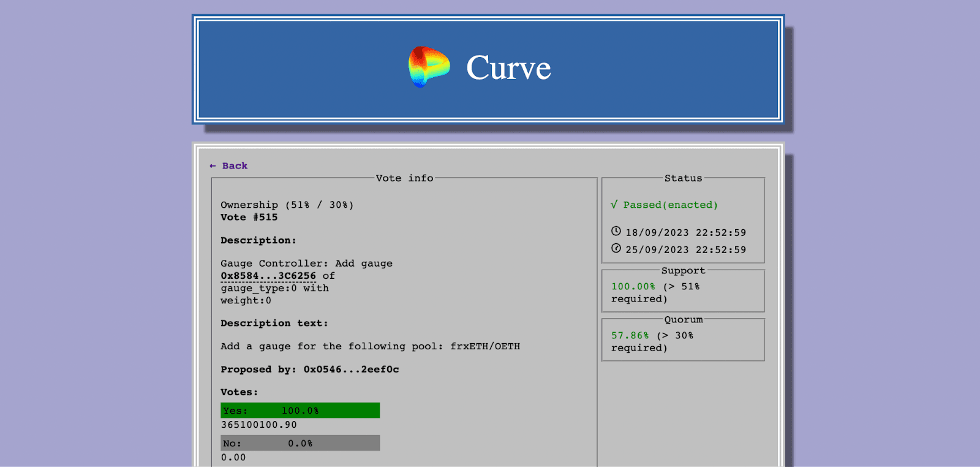Click 'Ownership (51% / 30%)' text

(x=287, y=205)
